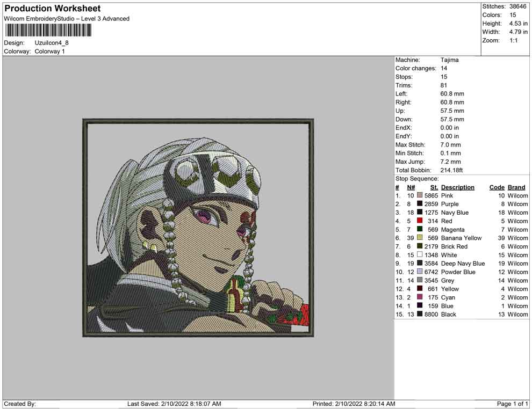Click the Max Jump value '7.2 mm'
Viewport: 532px width, 409px height.
click(450, 162)
